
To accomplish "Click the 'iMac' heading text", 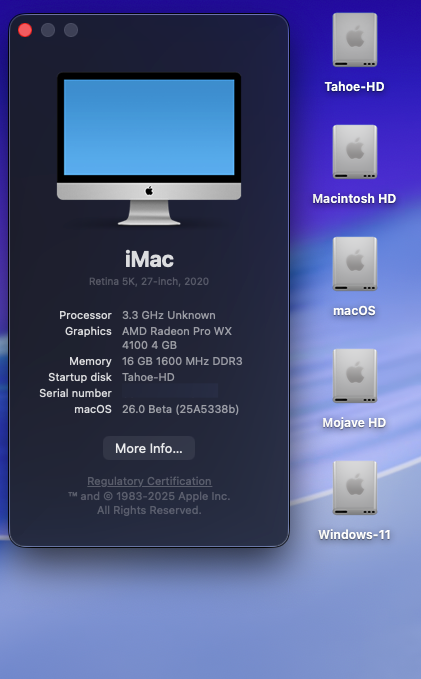I will [149, 259].
